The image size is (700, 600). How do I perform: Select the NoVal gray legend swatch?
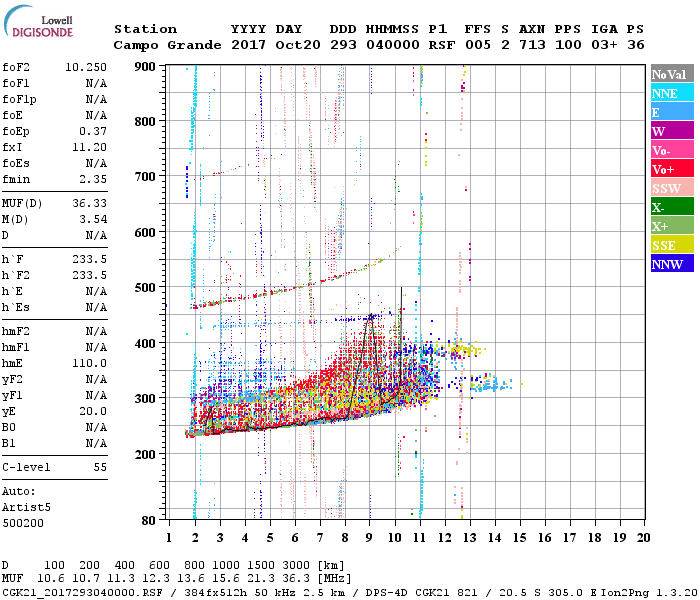[x=672, y=74]
